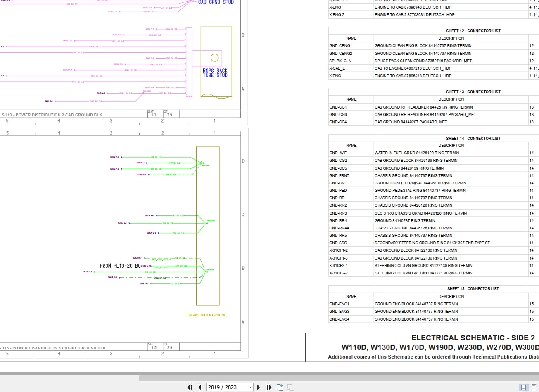Click GND-CENG1 in Sheet 12 connector list

click(340, 46)
